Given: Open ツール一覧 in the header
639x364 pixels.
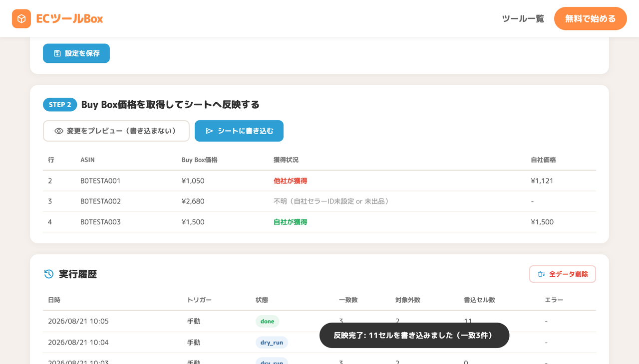Looking at the screenshot, I should point(523,19).
